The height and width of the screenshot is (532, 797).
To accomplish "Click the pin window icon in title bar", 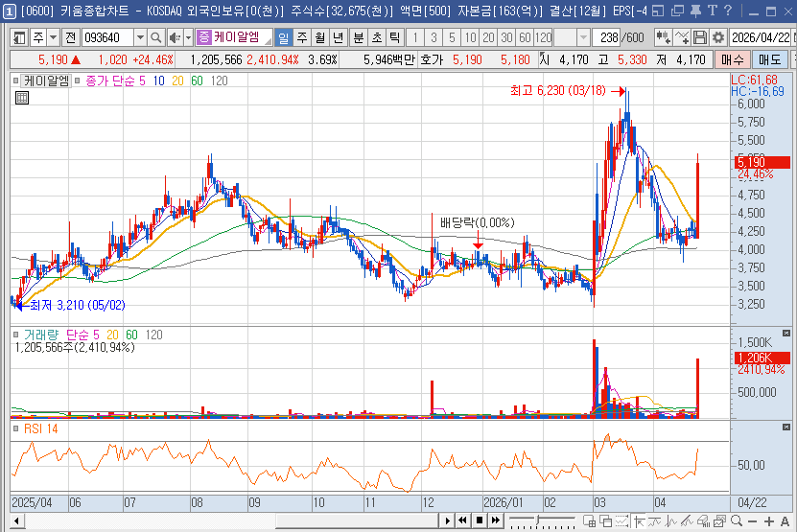I will (x=694, y=11).
